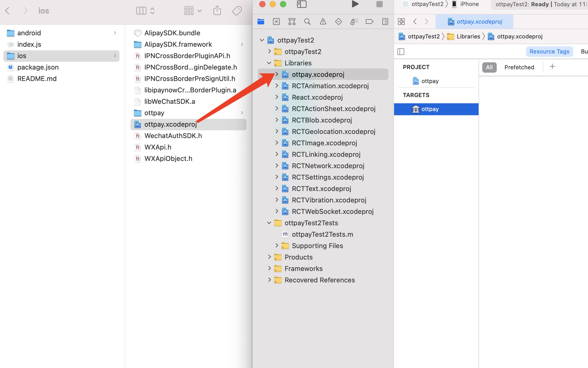Click ottpayTest2 in the jump bar
The width and height of the screenshot is (588, 368).
419,37
